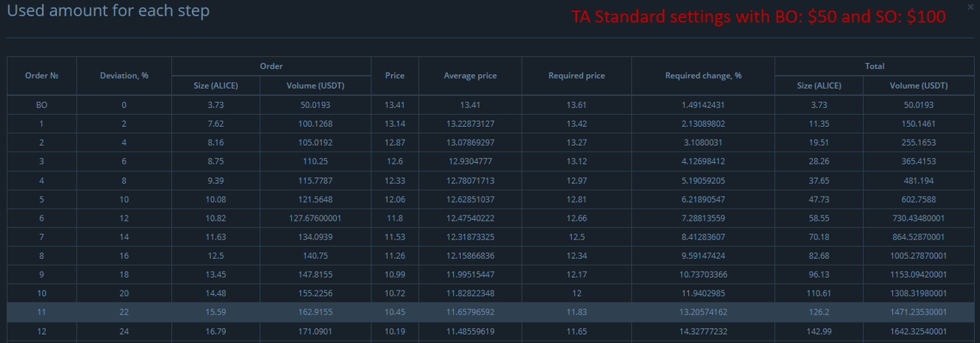Click price '10.72'
980x343 pixels.
pos(395,293)
